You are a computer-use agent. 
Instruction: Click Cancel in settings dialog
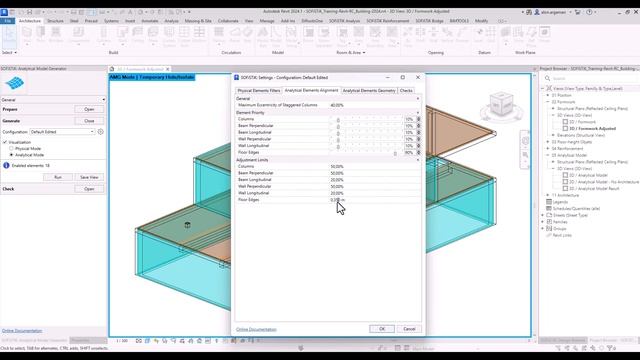point(409,329)
